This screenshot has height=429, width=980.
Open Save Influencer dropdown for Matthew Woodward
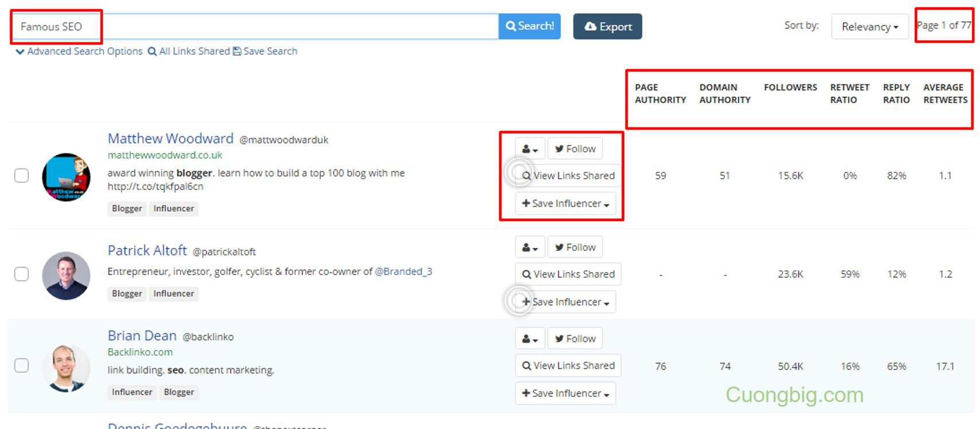pos(565,203)
